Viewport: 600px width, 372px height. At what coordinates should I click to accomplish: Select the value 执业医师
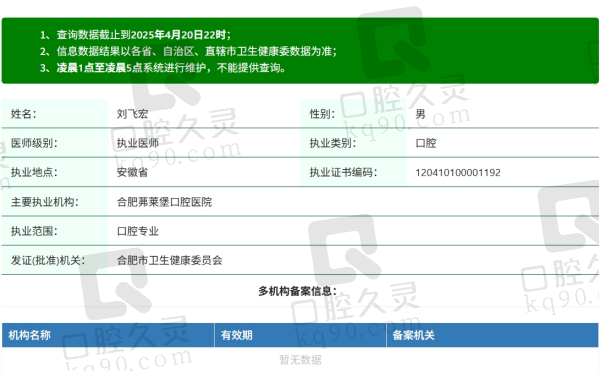coord(138,143)
